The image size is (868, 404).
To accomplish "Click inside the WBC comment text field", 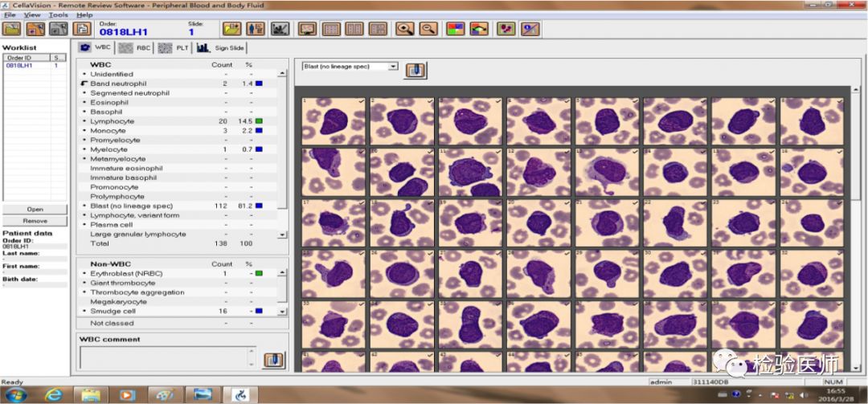I will coord(167,357).
